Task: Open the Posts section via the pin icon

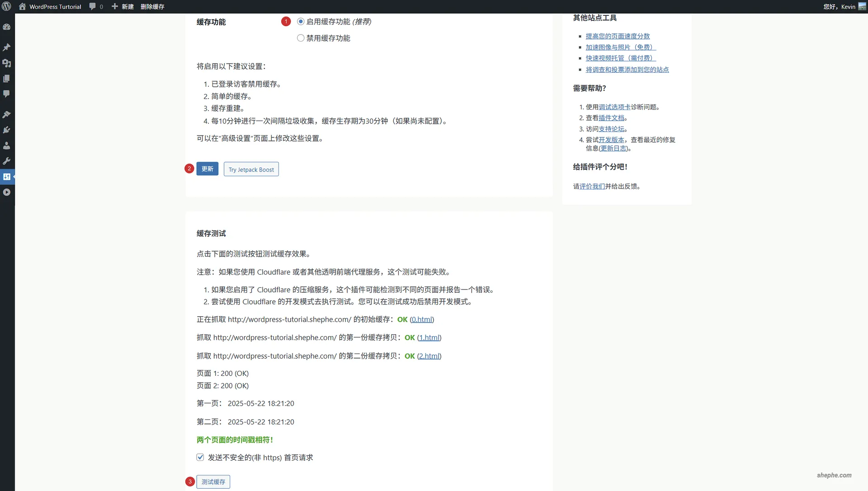Action: pos(7,47)
